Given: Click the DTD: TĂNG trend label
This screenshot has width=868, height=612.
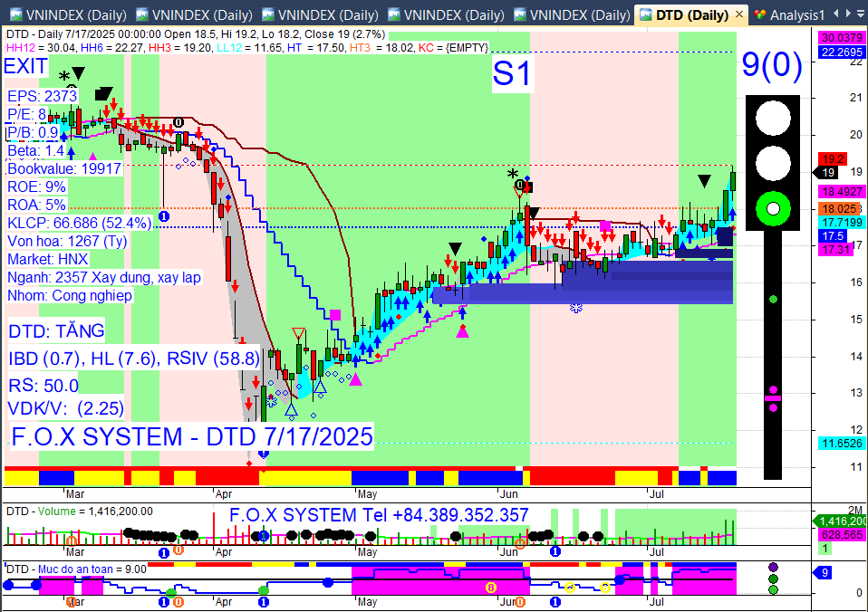Looking at the screenshot, I should pos(56,331).
